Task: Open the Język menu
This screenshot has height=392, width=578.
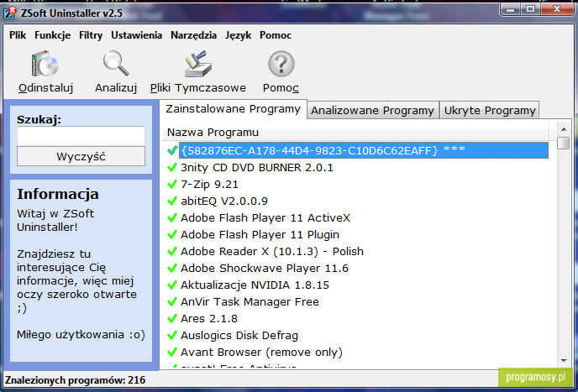Action: 238,35
